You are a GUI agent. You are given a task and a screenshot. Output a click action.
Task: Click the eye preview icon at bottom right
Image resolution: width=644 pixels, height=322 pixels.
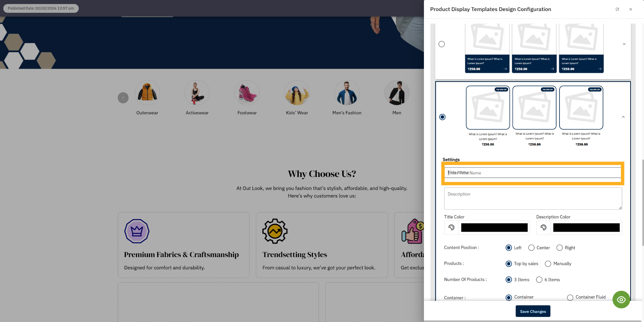coord(621,299)
